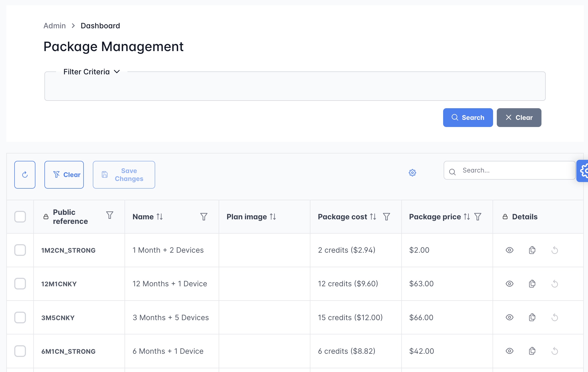This screenshot has height=372, width=588.
Task: Revert the 12M1CNKY row changes
Action: 555,284
